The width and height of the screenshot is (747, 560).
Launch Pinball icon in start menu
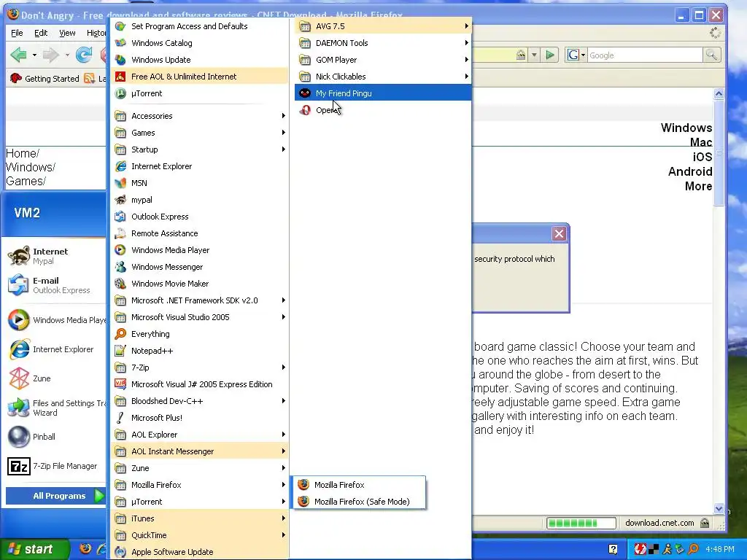[19, 437]
